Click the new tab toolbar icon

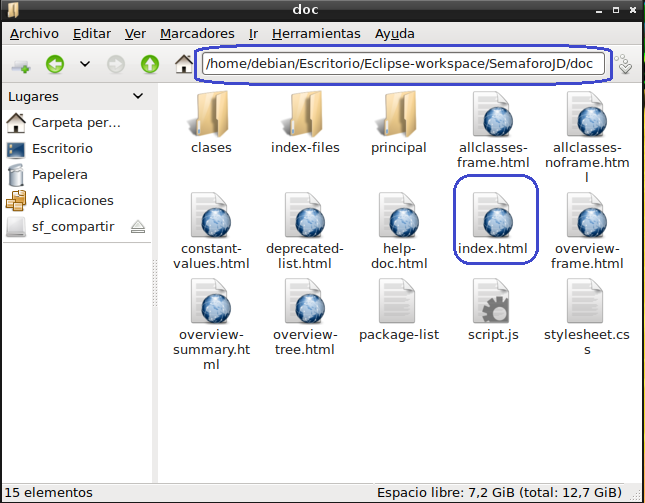21,65
